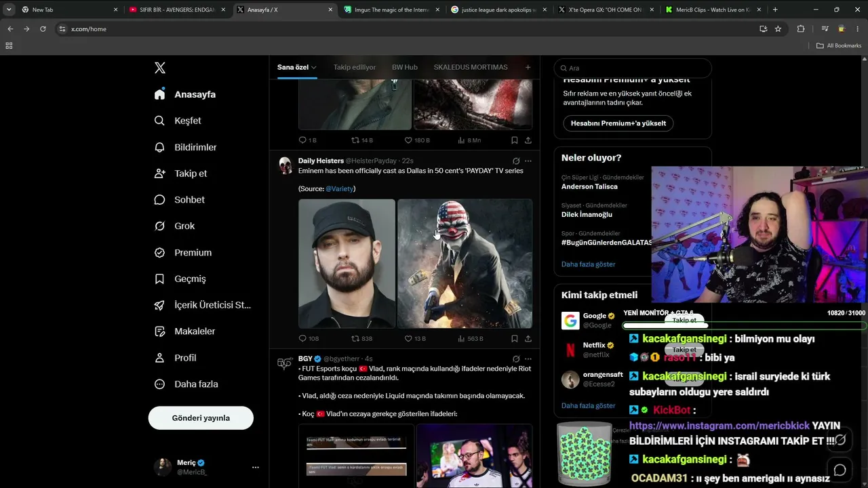
Task: Open İçerik Üreticisi St... in the sidebar
Action: (202, 305)
